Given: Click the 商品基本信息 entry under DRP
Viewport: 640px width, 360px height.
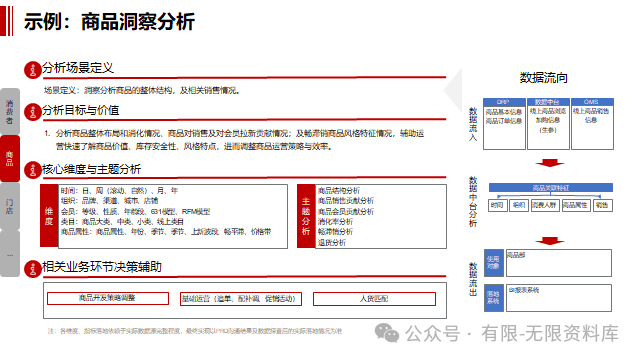Looking at the screenshot, I should pyautogui.click(x=504, y=112).
